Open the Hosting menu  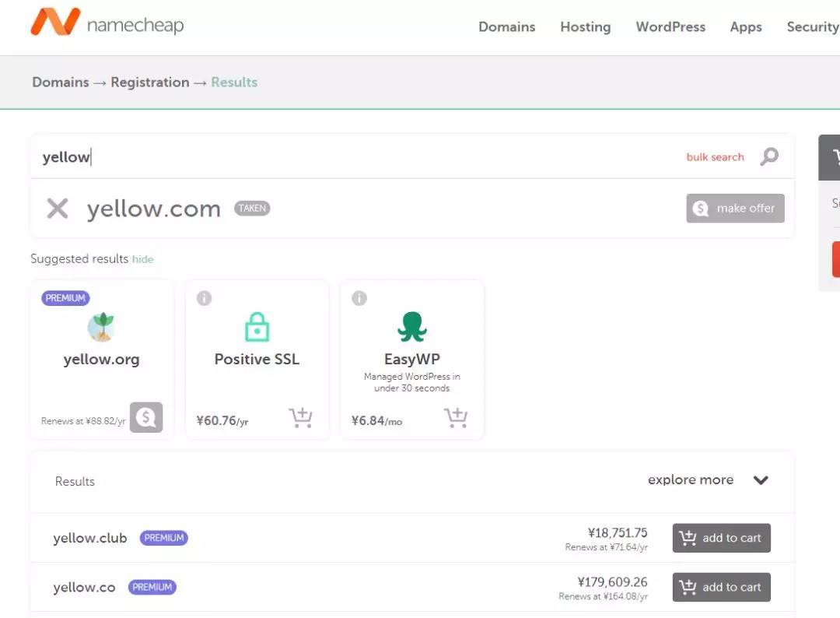585,26
